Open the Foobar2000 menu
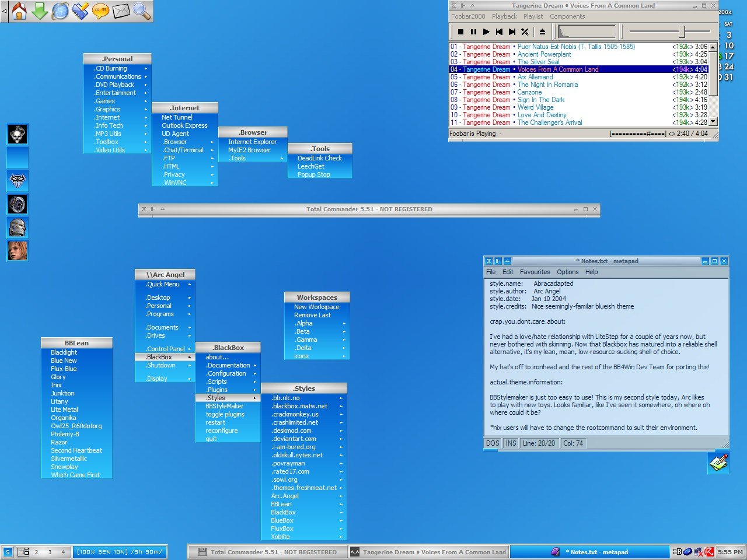Screen dimensions: 747x560 pos(468,16)
